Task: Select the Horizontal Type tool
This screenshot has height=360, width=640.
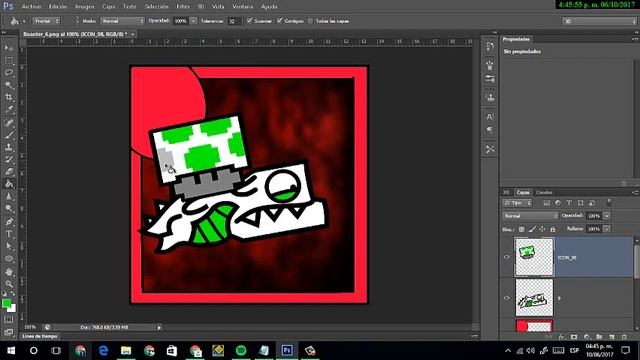Action: [9, 234]
